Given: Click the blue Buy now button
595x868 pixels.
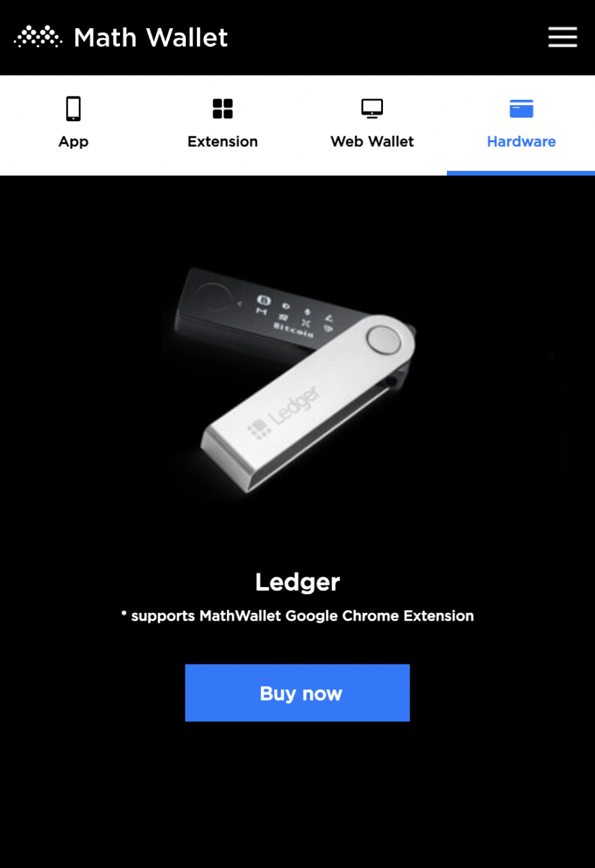Looking at the screenshot, I should pyautogui.click(x=297, y=693).
